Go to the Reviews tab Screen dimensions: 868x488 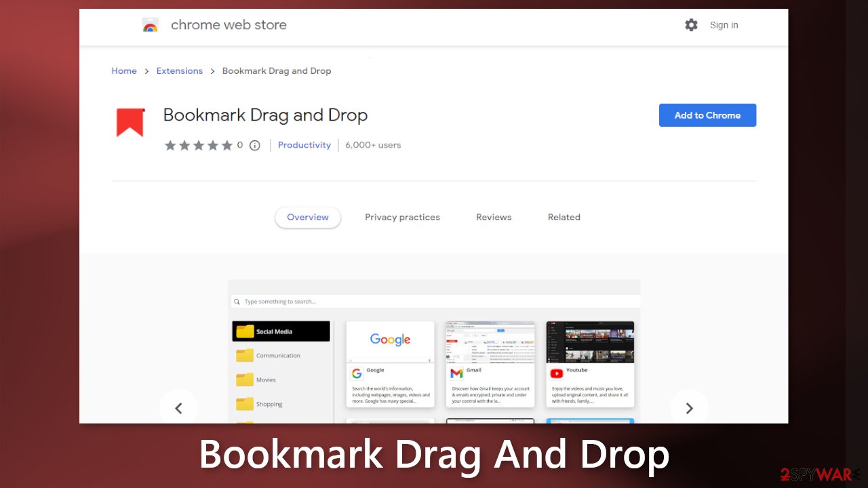[494, 218]
